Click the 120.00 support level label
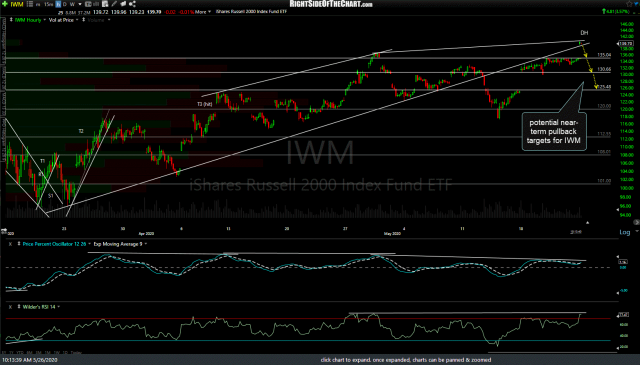The height and width of the screenshot is (365, 640). 604,106
